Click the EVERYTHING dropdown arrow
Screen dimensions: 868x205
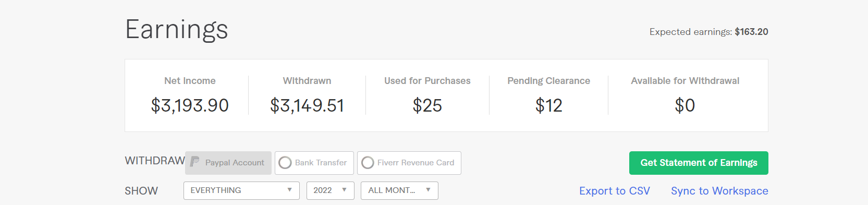289,190
